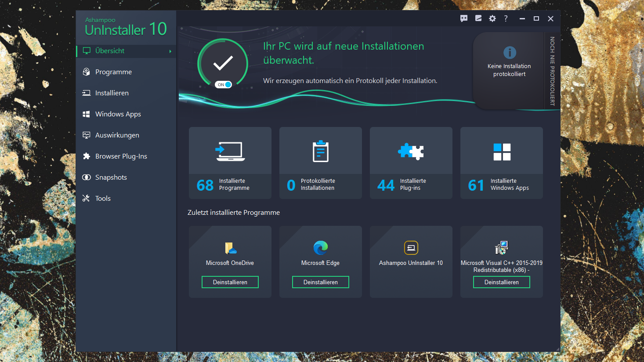Open settings gear icon
This screenshot has width=644, height=362.
pyautogui.click(x=492, y=18)
